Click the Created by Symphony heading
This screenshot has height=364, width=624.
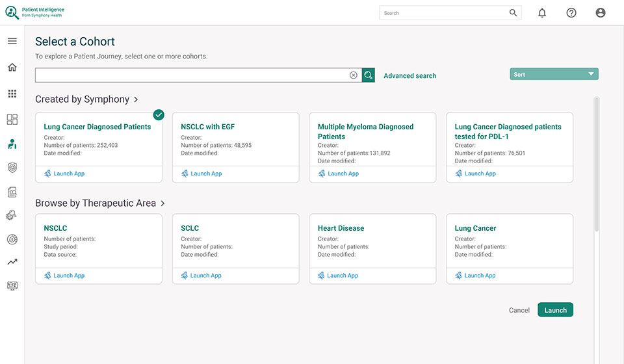82,99
